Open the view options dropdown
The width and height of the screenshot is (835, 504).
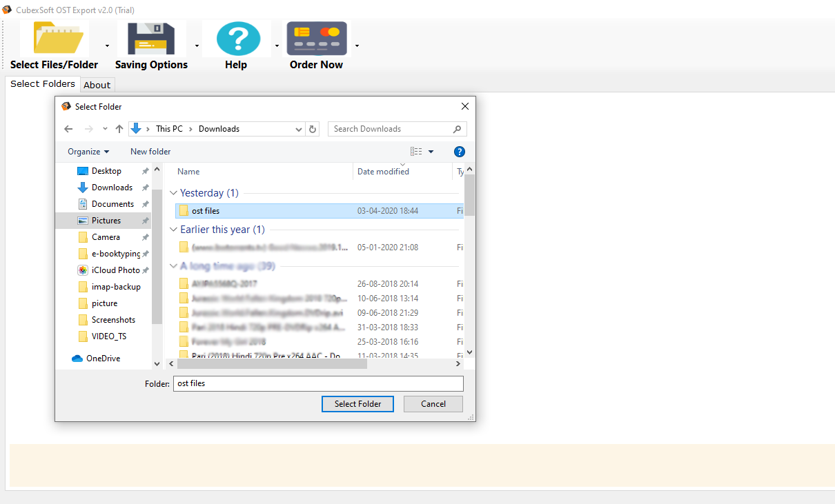431,152
